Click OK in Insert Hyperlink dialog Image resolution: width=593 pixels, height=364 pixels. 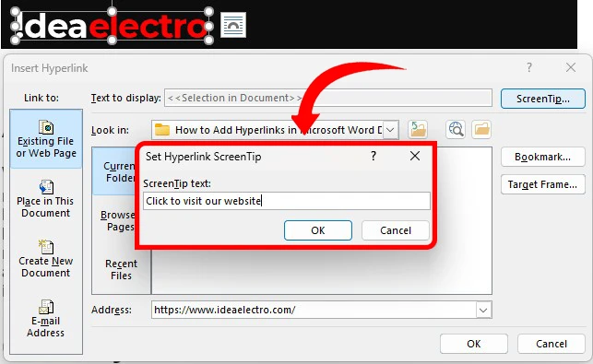point(474,344)
